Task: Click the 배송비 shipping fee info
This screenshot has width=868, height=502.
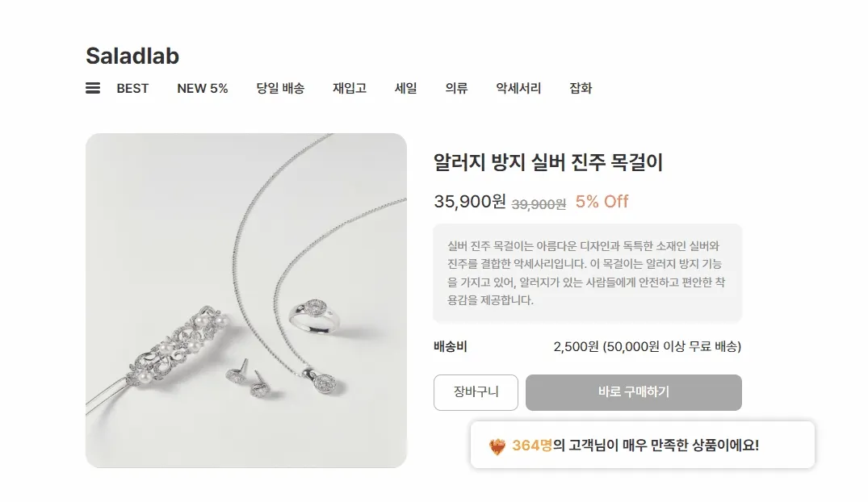Action: tap(587, 346)
